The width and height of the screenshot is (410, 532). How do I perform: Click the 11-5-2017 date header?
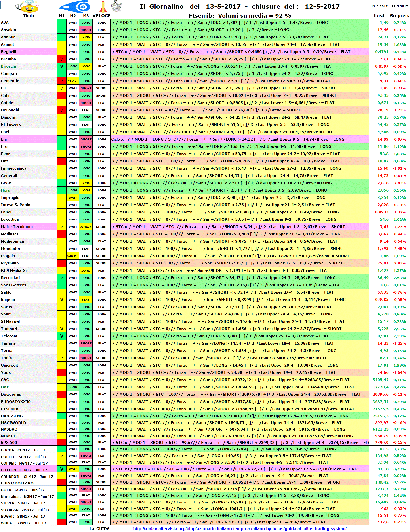tap(400, 6)
